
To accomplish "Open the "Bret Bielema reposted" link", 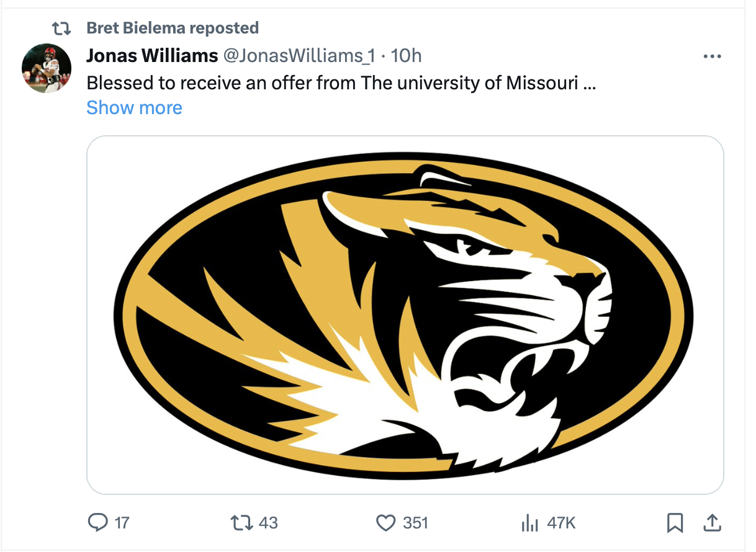I will point(173,28).
